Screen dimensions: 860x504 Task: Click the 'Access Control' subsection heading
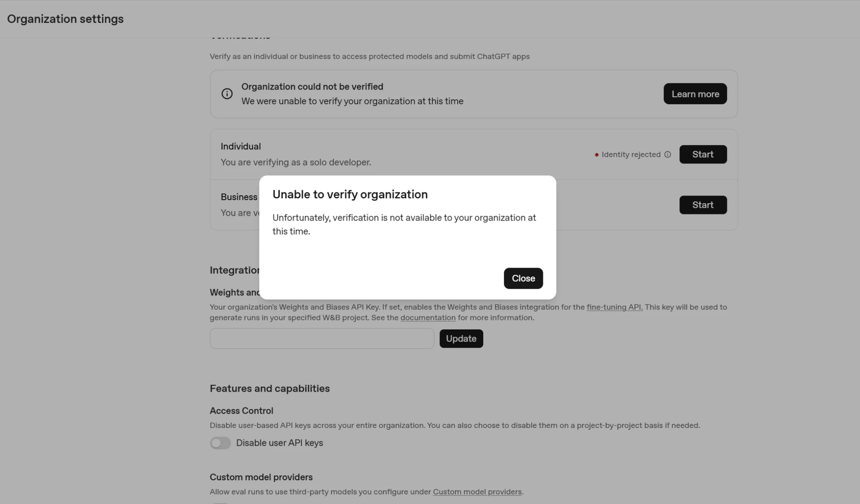(x=241, y=410)
